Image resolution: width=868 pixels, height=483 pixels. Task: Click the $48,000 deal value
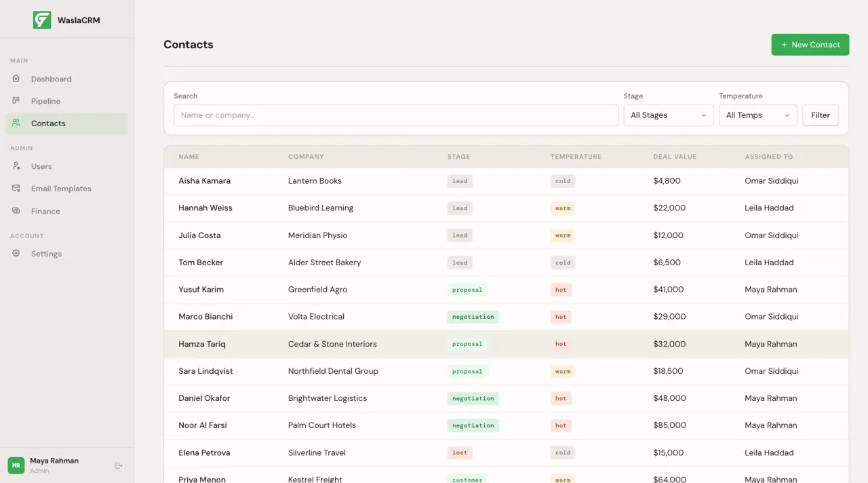click(669, 398)
